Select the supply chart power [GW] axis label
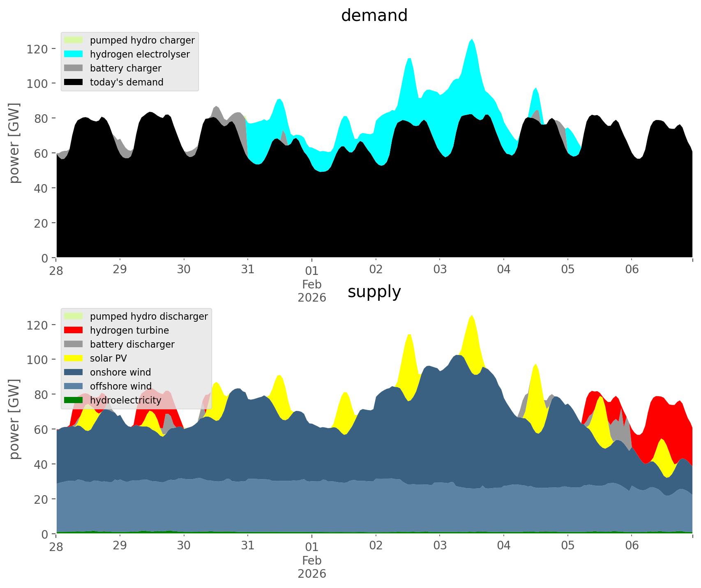701x588 pixels. [x=14, y=419]
